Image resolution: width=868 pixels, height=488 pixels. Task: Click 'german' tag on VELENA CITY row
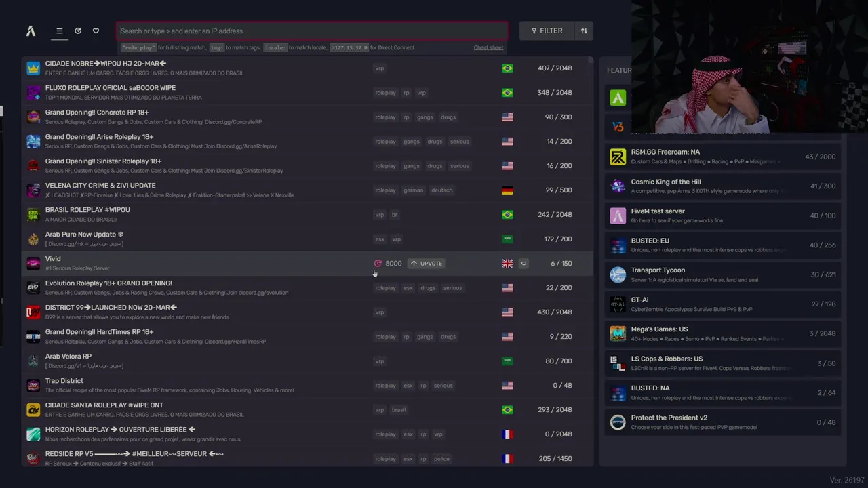(414, 190)
